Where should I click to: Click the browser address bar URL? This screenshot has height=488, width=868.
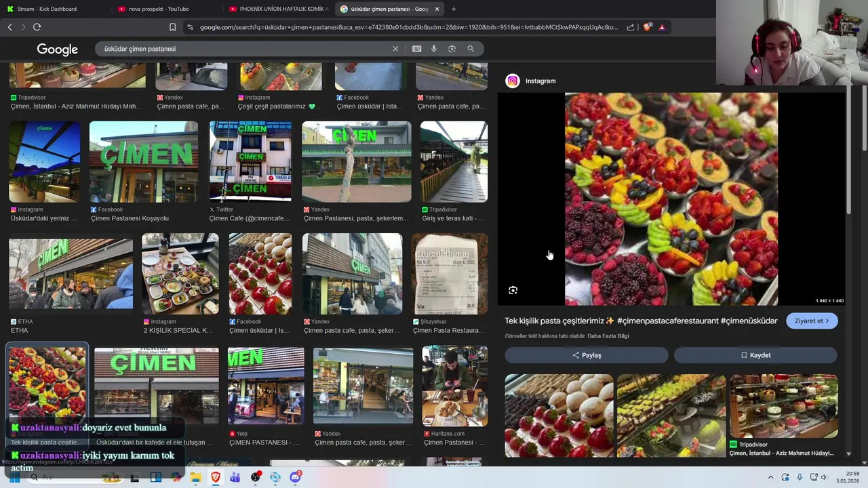(x=408, y=27)
